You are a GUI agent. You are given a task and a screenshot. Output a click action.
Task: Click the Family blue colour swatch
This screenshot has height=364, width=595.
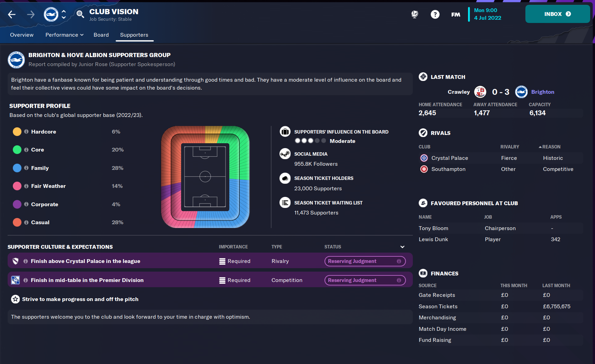pyautogui.click(x=17, y=168)
